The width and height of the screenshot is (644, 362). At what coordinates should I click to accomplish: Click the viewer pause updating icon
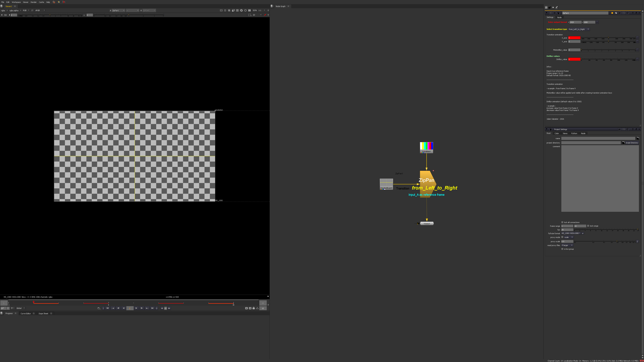coord(249,11)
